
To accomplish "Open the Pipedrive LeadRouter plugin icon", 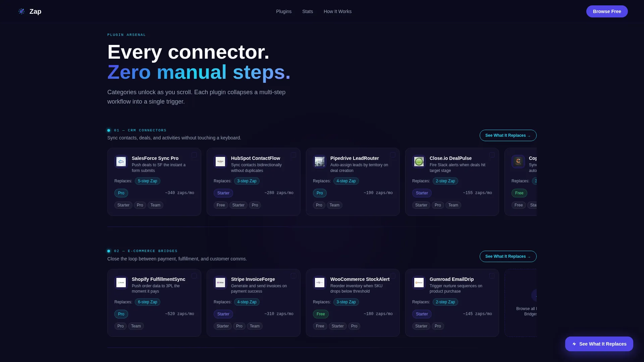I will click(320, 162).
